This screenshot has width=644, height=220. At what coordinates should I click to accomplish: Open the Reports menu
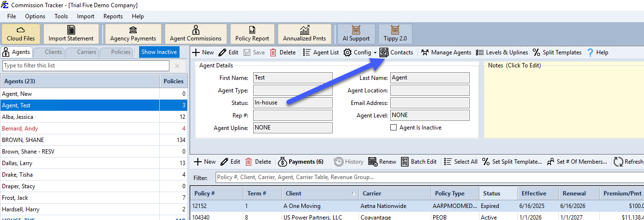[113, 16]
